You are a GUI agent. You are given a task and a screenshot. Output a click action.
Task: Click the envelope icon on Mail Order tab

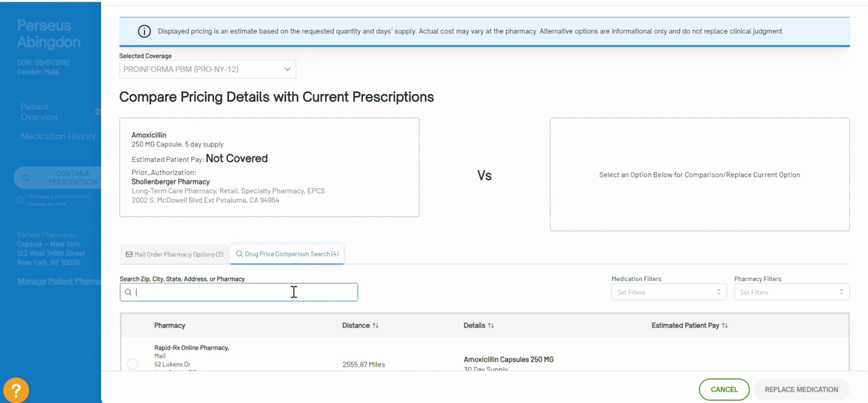pos(129,254)
